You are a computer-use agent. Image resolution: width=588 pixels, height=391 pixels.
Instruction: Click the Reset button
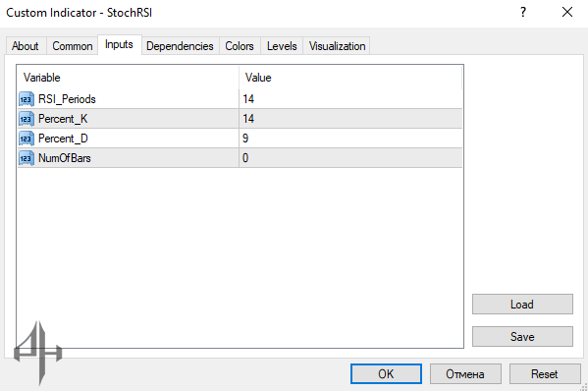(545, 373)
